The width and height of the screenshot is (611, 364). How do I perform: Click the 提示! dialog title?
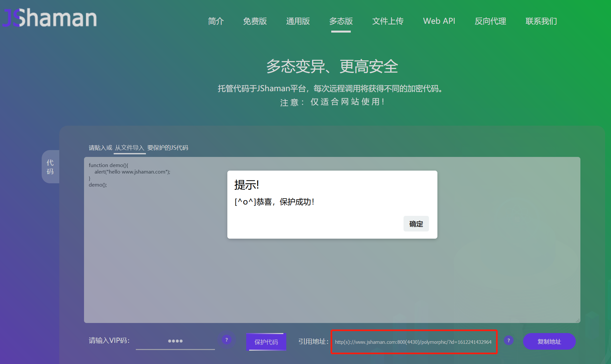pyautogui.click(x=247, y=185)
